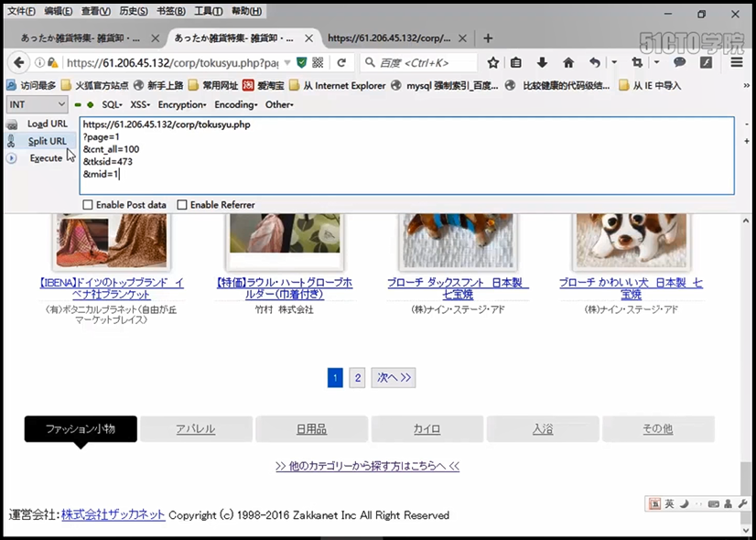This screenshot has height=540, width=756.
Task: Open the SQL dropdown in HackBar
Action: [x=111, y=104]
